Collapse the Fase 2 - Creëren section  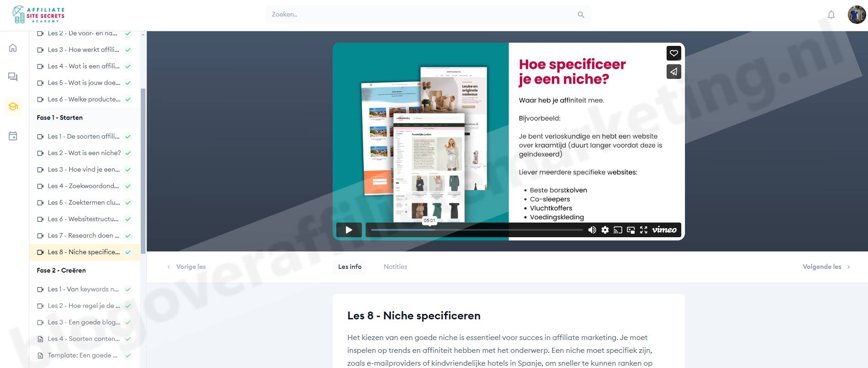[x=61, y=270]
